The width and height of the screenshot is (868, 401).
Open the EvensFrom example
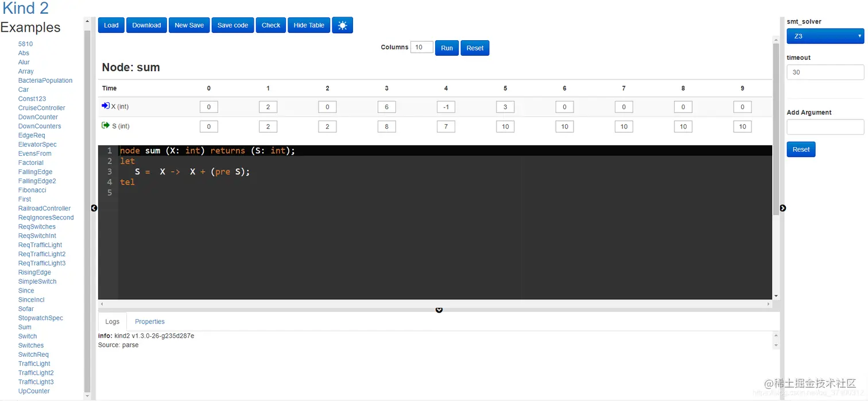pyautogui.click(x=34, y=153)
